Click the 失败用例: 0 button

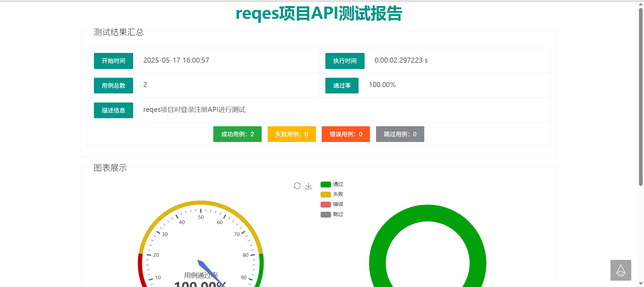pyautogui.click(x=292, y=134)
